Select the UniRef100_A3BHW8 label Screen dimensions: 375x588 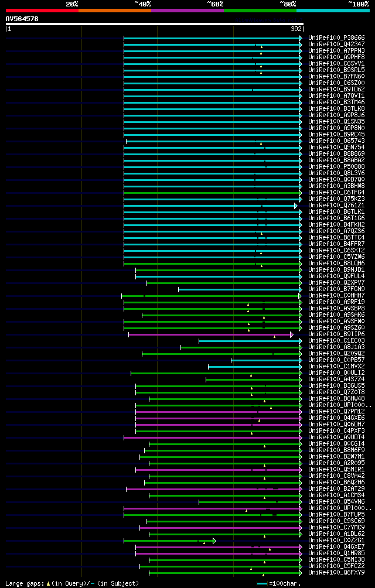(336, 186)
